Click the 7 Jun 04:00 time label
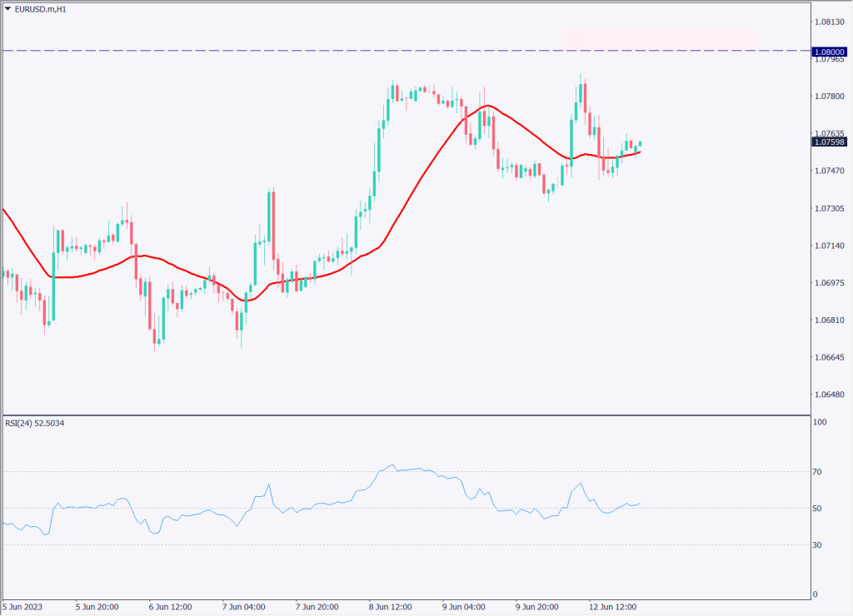Image resolution: width=853 pixels, height=616 pixels. point(246,606)
